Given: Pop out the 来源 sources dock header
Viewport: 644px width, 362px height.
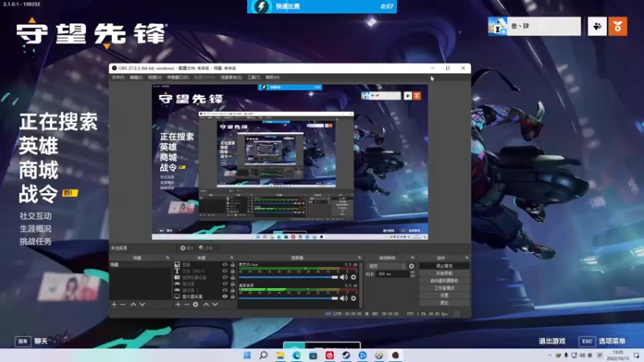Looking at the screenshot, I should coord(232,257).
